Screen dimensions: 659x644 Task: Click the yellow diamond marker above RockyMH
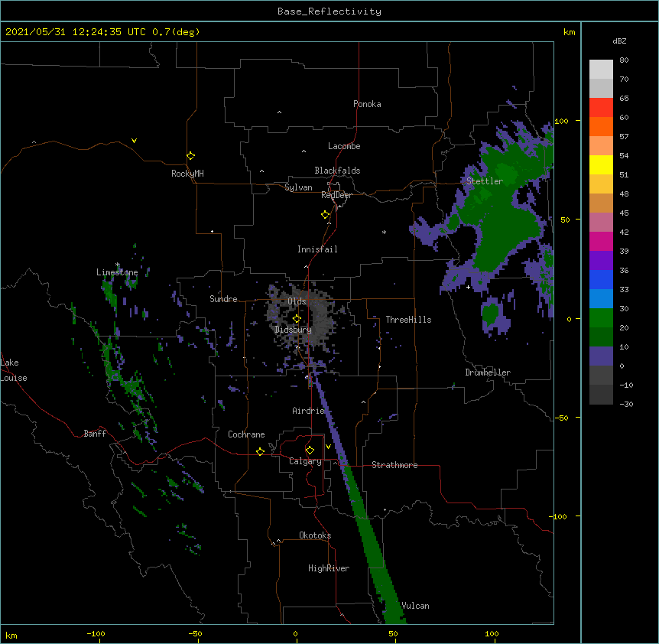coord(191,156)
